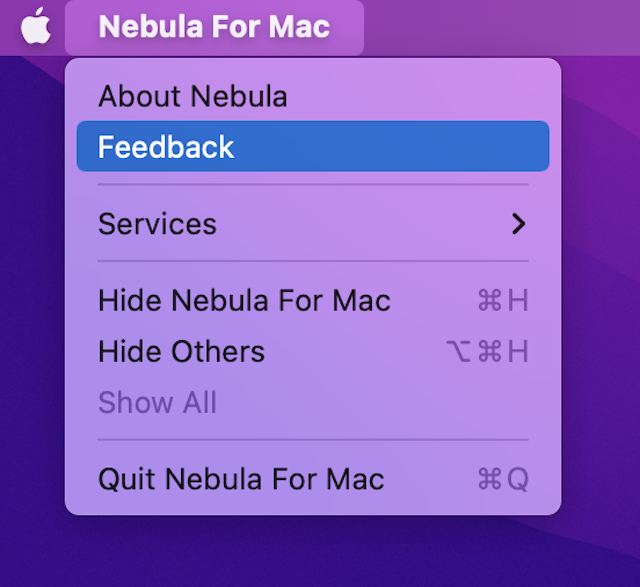Click the ⌘H shortcut beside Hide Nebula
The width and height of the screenshot is (640, 587).
[503, 301]
